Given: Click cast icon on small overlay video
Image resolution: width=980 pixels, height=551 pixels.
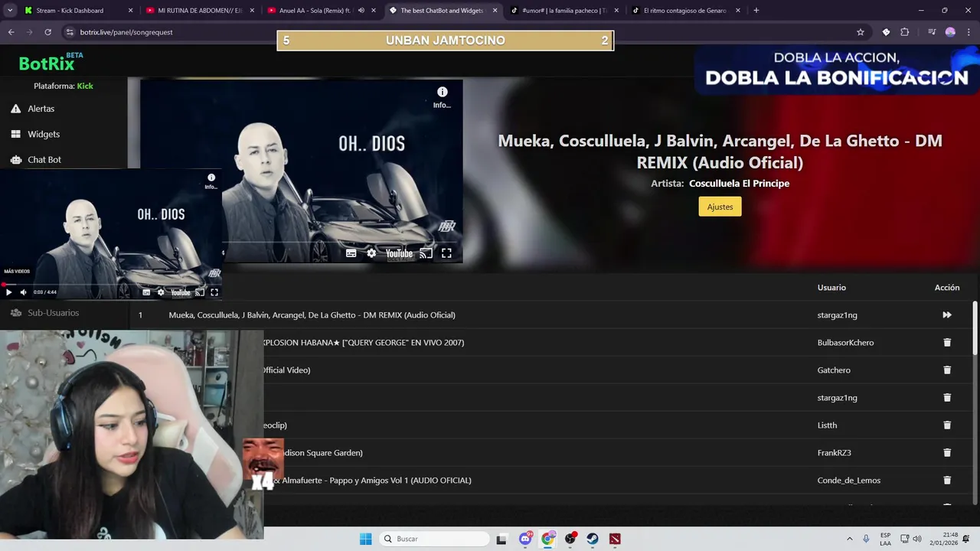Looking at the screenshot, I should pos(200,292).
